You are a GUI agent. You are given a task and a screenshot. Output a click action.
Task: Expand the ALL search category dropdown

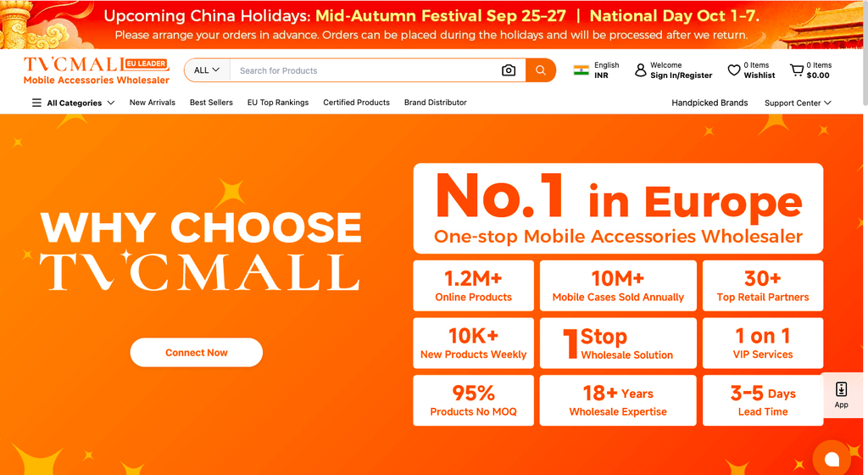tap(207, 70)
